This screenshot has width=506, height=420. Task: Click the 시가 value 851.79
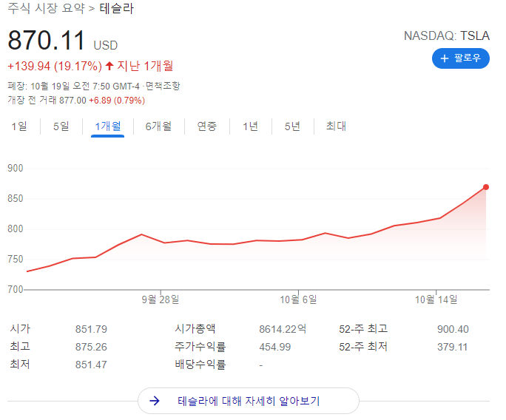coord(91,329)
